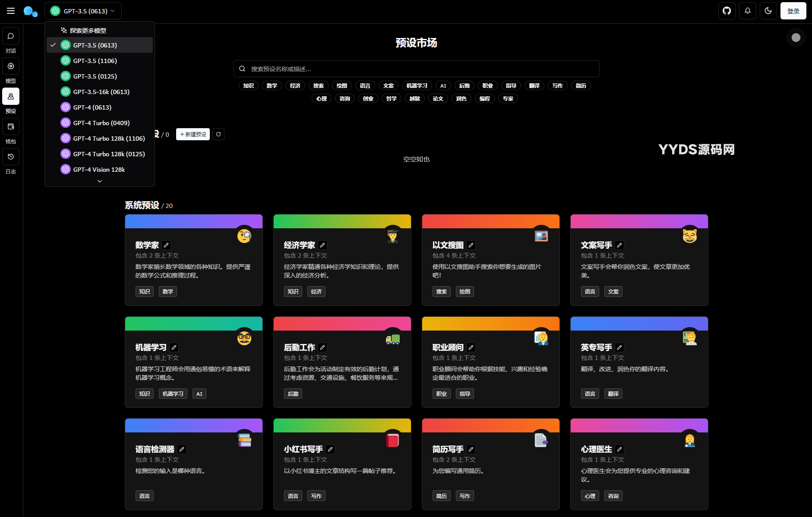Open the hamburger menu

click(x=11, y=11)
